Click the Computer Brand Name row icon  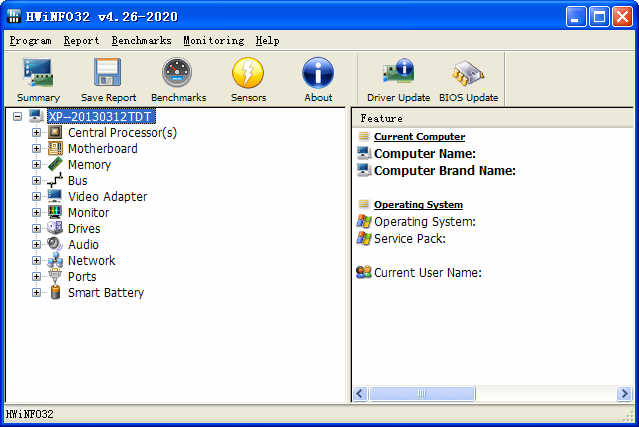364,170
